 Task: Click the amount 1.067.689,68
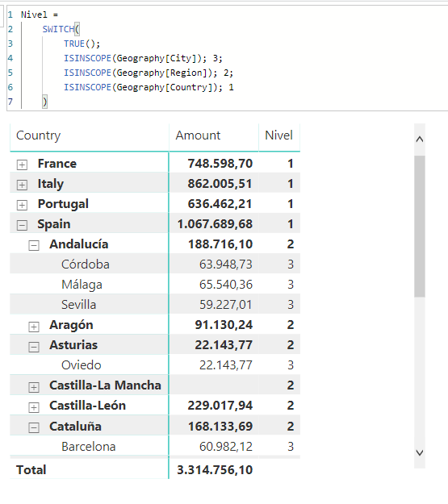coord(215,224)
